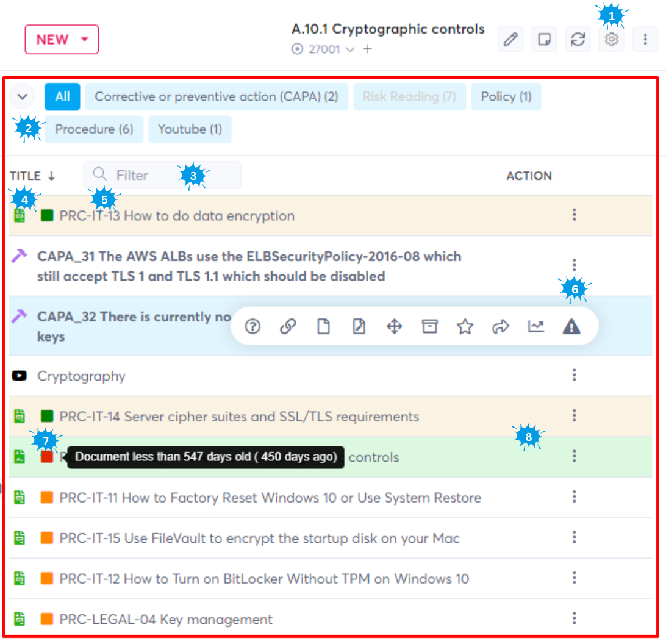Click the archive box icon

(x=430, y=327)
